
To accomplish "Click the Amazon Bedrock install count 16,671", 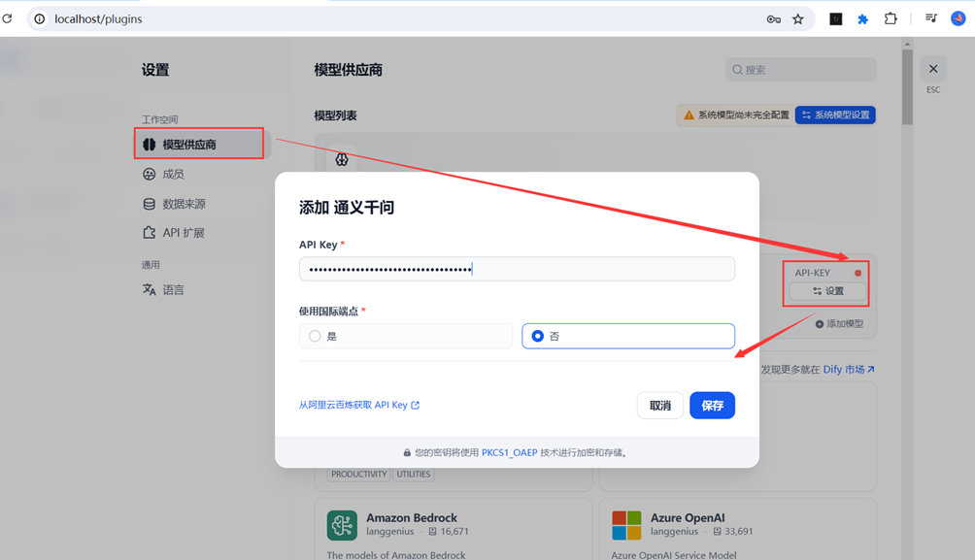I will [x=449, y=532].
